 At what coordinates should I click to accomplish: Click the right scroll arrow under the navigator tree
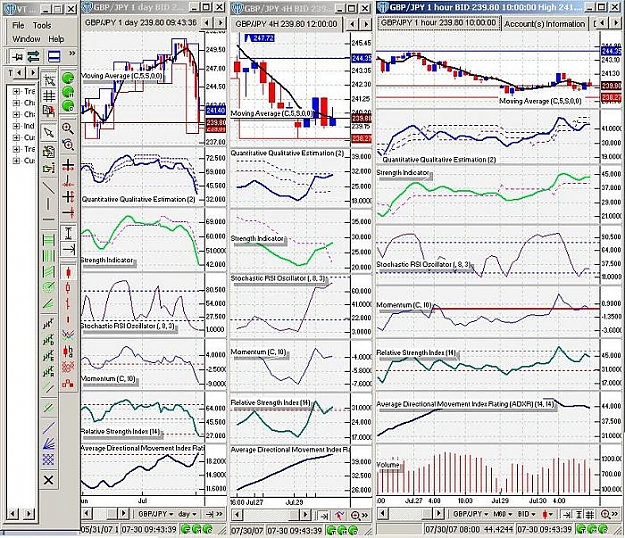29,514
